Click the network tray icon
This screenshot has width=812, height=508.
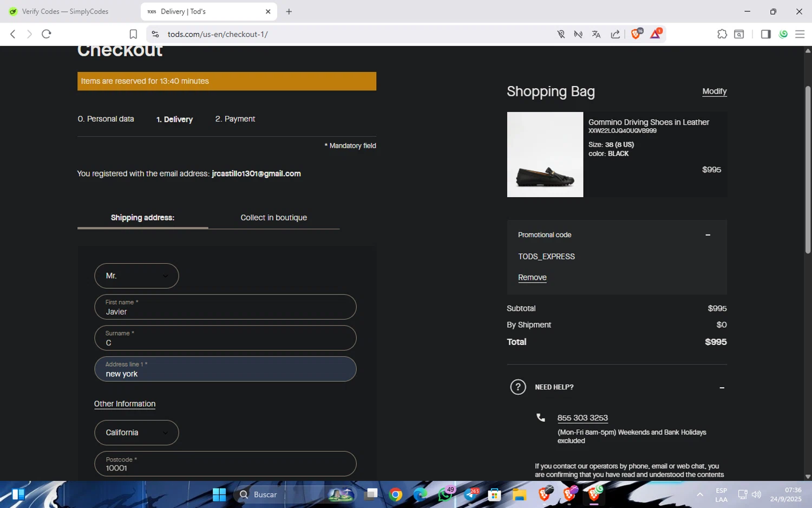tap(742, 494)
